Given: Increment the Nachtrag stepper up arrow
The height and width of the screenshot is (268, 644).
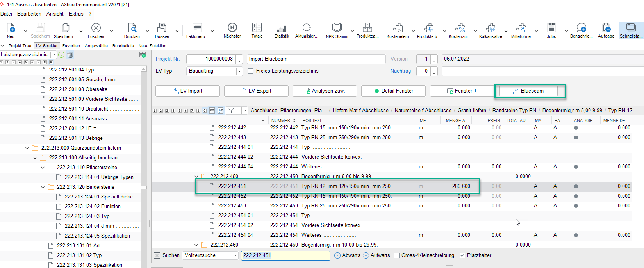Looking at the screenshot, I should pos(434,69).
